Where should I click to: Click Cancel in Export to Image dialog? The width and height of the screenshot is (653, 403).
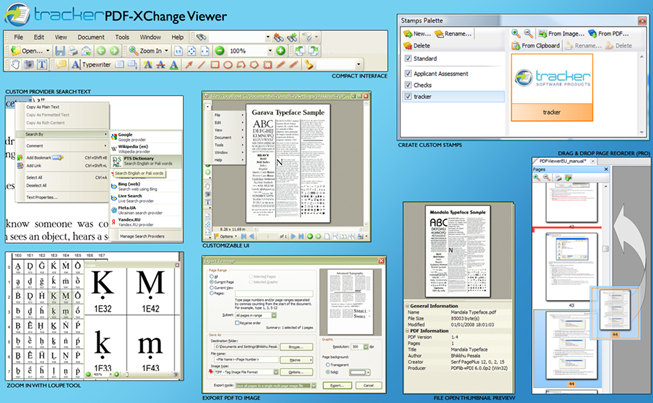(x=369, y=386)
